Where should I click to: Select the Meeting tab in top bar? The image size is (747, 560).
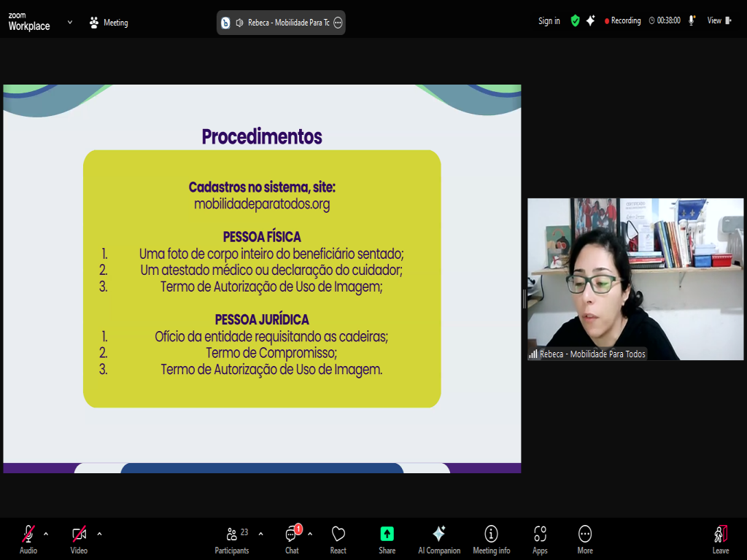[108, 23]
